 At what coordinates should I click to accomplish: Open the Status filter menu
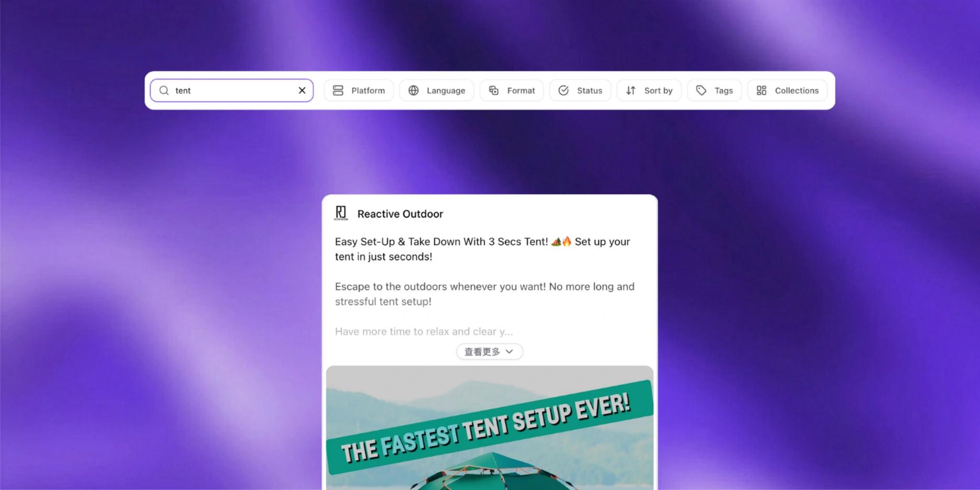(x=580, y=90)
